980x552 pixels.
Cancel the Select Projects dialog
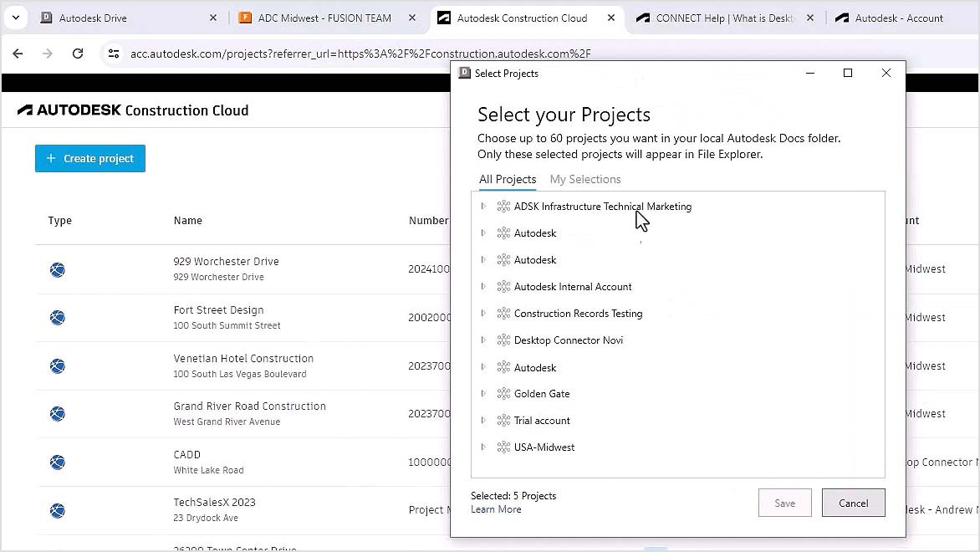853,503
